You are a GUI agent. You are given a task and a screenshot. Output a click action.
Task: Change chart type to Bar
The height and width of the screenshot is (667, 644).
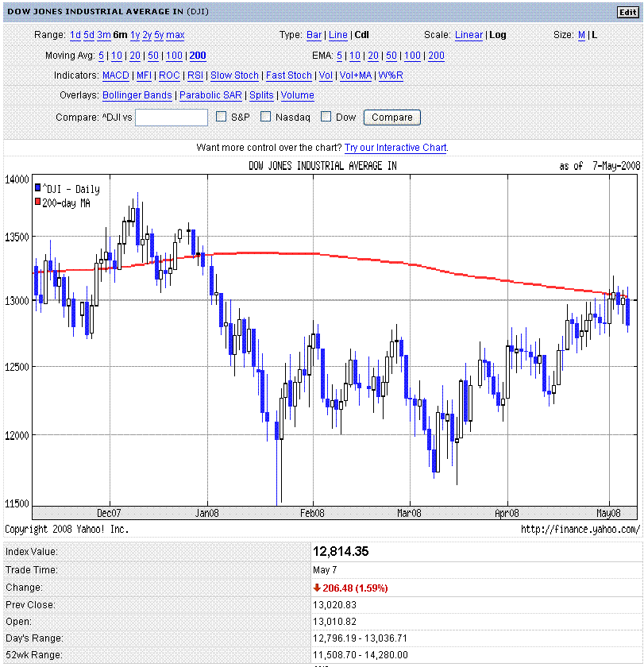(x=314, y=35)
